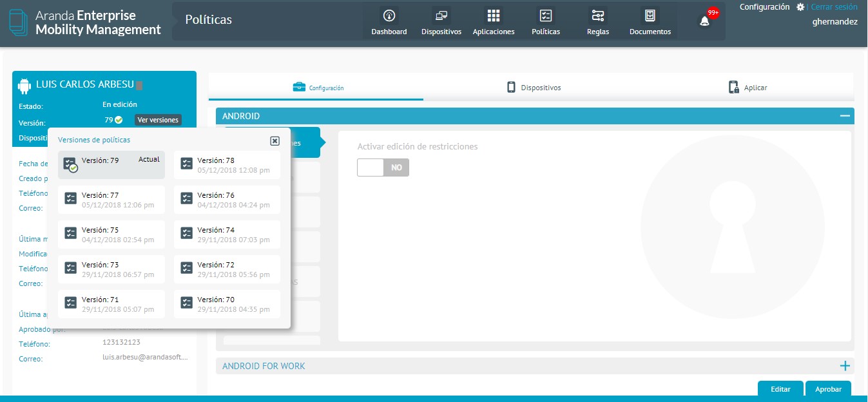Expand the ANDROID FOR WORK section
The height and width of the screenshot is (402, 868).
tap(845, 366)
